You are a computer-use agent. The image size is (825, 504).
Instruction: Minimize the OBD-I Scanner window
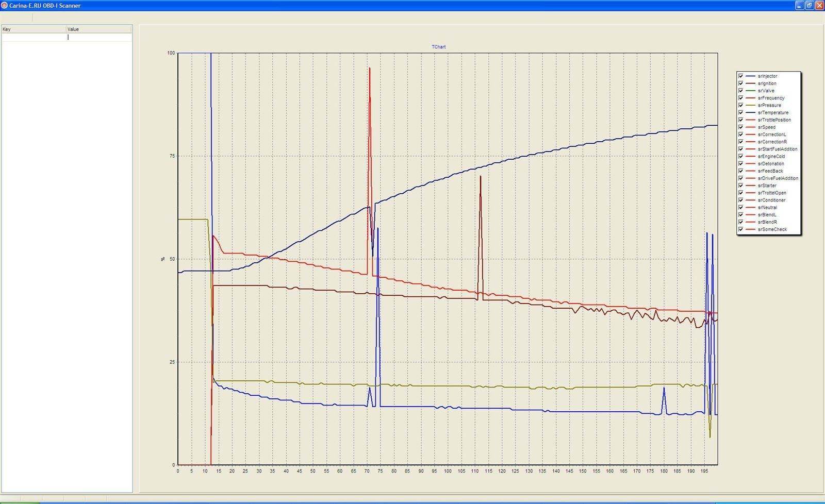800,5
